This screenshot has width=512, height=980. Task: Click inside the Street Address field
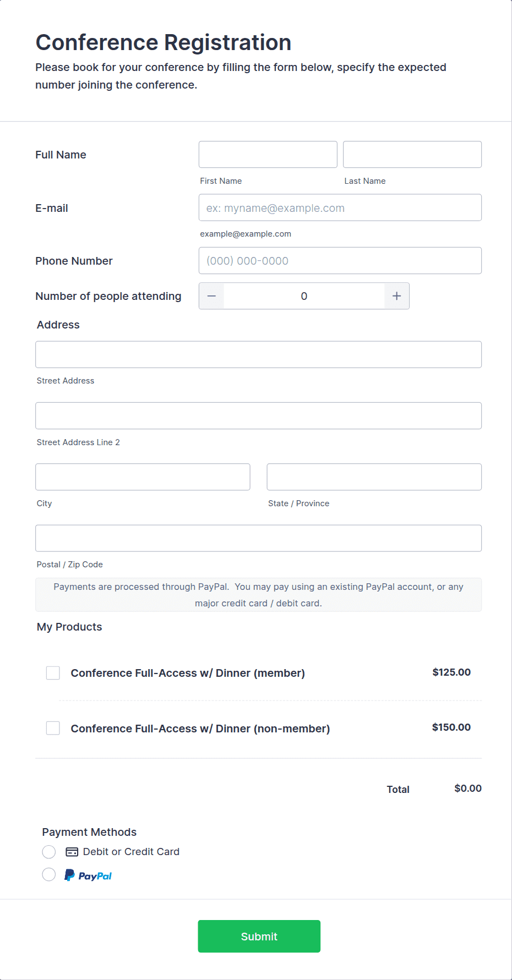(258, 354)
